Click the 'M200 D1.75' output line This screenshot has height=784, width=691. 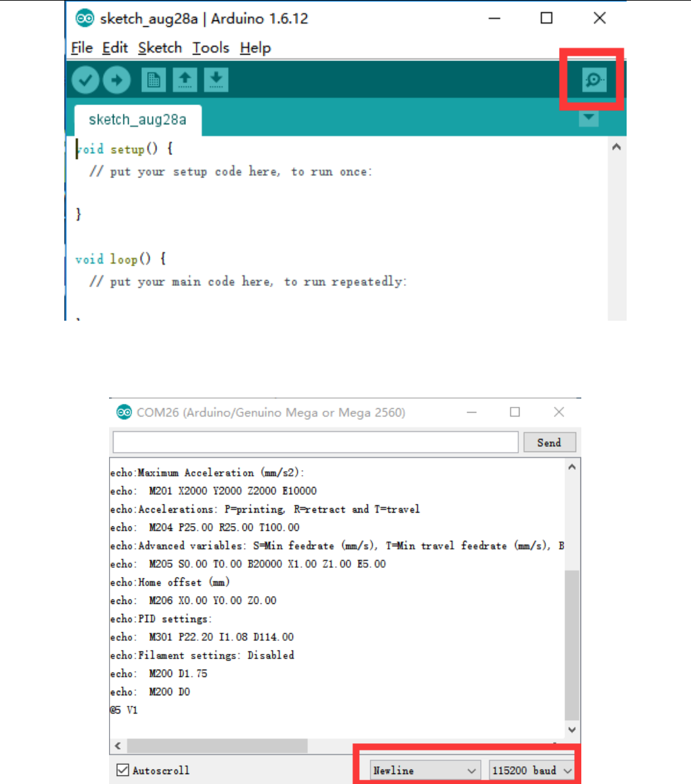pyautogui.click(x=159, y=674)
